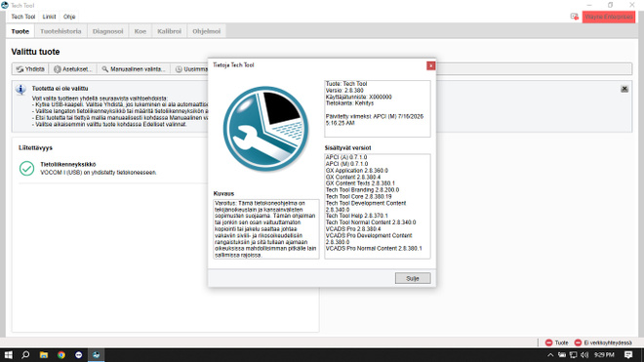Screen dimensions: 644x362
Task: Dismiss the info panel with its X icon
Action: [624, 89]
